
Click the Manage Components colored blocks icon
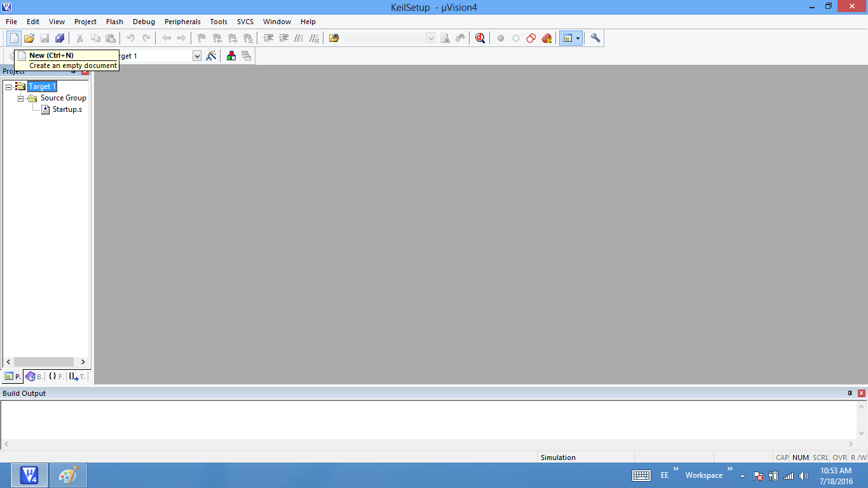coord(231,56)
